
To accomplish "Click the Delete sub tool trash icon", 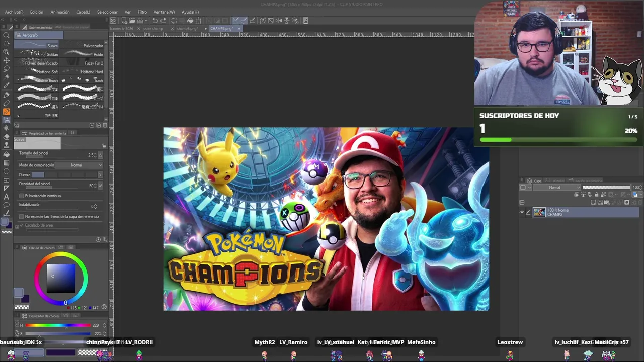I will click(x=105, y=125).
